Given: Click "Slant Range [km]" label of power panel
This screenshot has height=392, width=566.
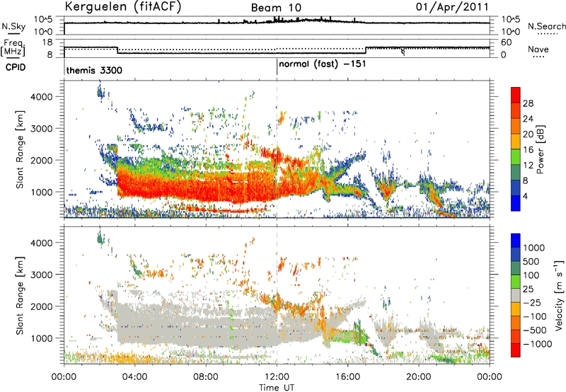Looking at the screenshot, I should click(20, 149).
